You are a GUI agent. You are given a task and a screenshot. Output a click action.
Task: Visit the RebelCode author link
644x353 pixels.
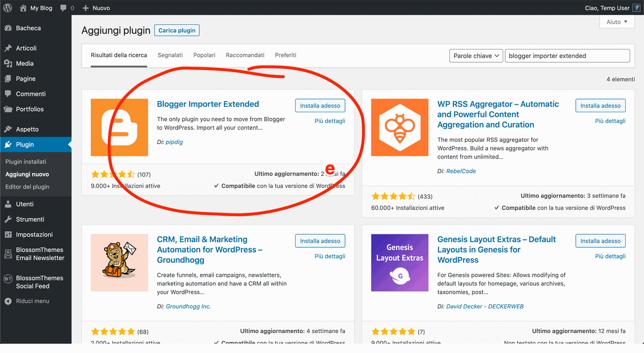[x=461, y=171]
